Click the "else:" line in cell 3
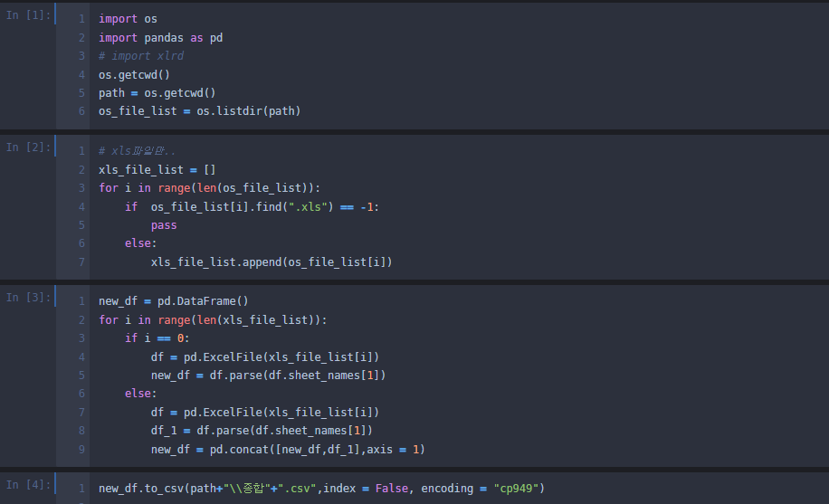The image size is (829, 504). point(140,394)
